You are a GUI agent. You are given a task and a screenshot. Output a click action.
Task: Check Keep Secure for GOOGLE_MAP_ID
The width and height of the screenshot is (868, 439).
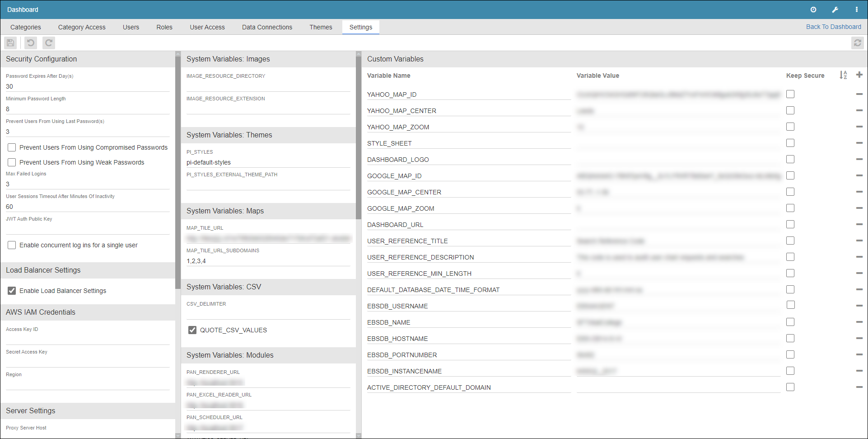790,175
